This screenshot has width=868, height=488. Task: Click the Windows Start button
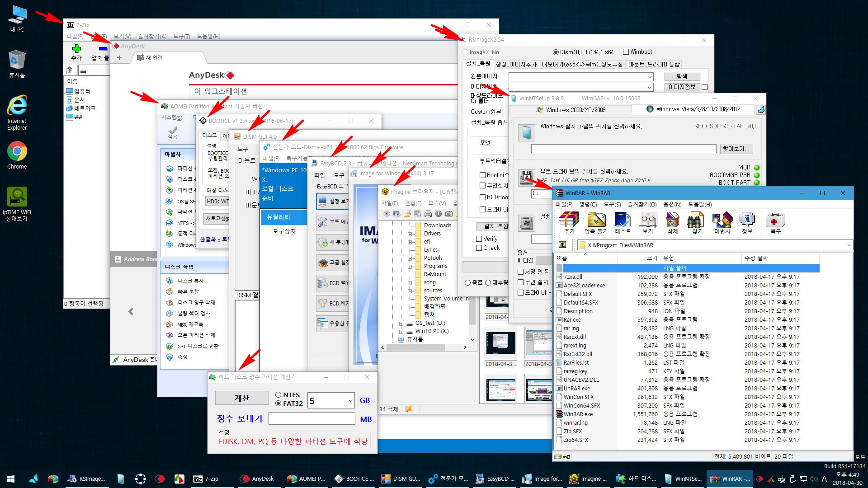(x=11, y=479)
